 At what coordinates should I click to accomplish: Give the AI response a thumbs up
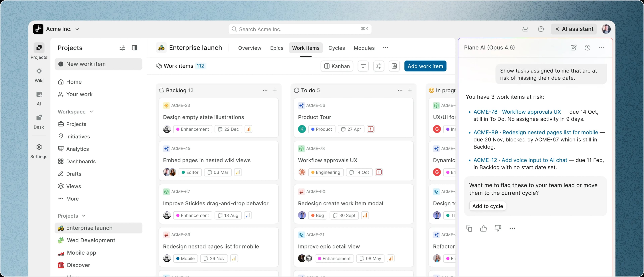484,228
